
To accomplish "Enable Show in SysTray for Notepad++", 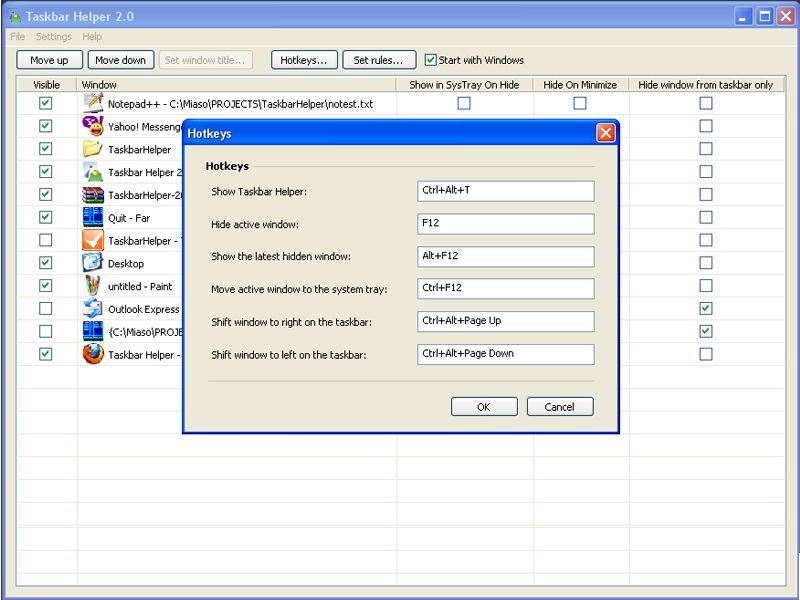I will click(x=464, y=103).
